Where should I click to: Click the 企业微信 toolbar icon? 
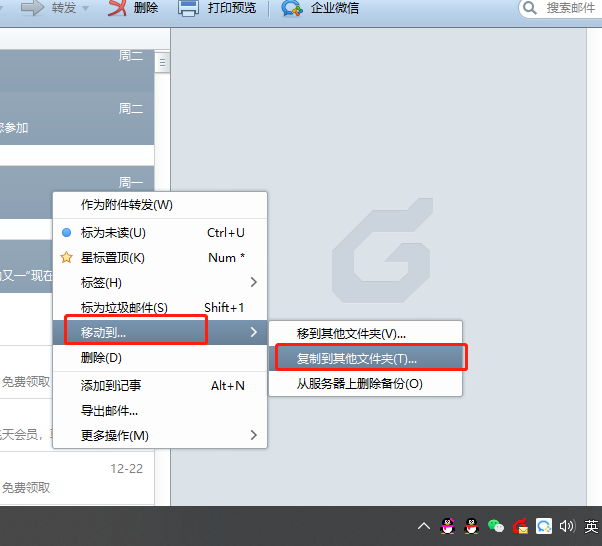pyautogui.click(x=292, y=9)
